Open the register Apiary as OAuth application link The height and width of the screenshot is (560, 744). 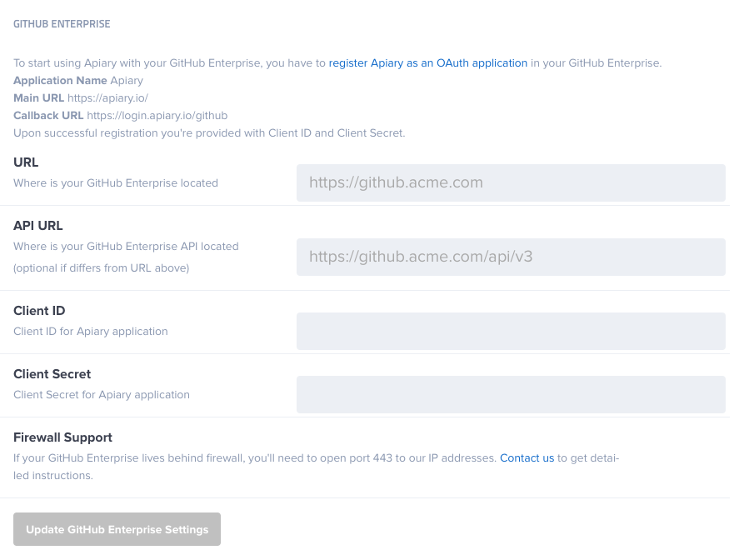[427, 63]
